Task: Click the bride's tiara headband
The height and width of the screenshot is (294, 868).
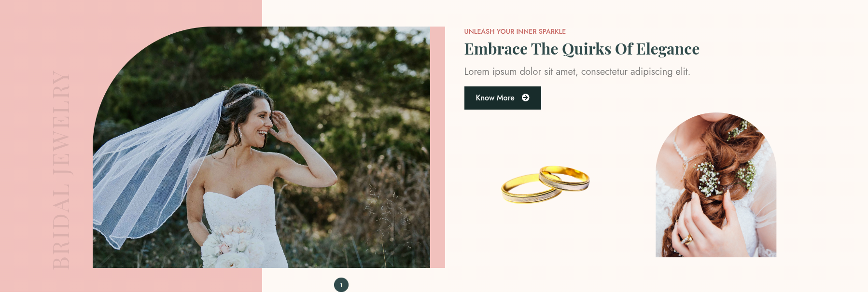Action: pos(240,98)
